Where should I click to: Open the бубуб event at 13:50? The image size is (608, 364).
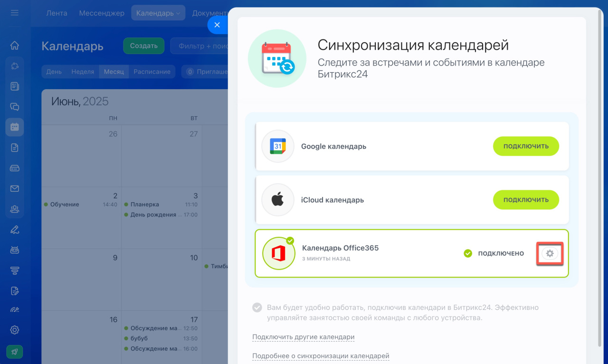click(x=161, y=338)
